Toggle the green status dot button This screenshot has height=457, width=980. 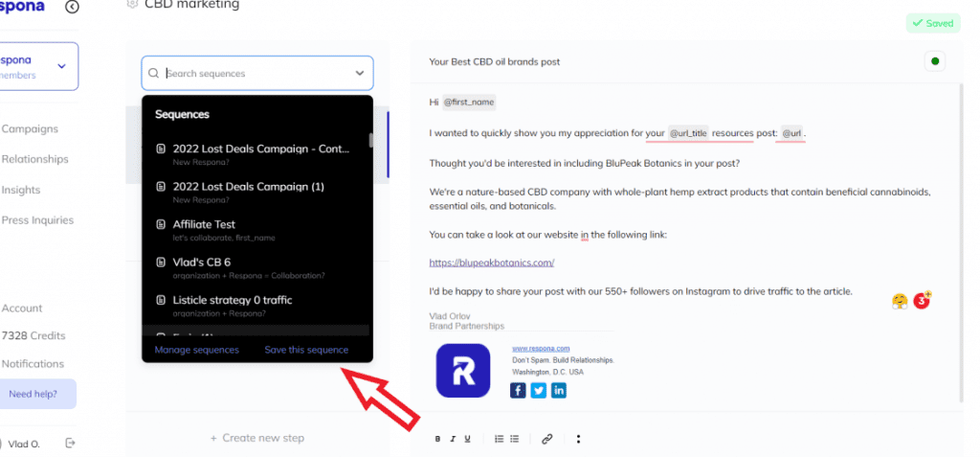tap(935, 61)
